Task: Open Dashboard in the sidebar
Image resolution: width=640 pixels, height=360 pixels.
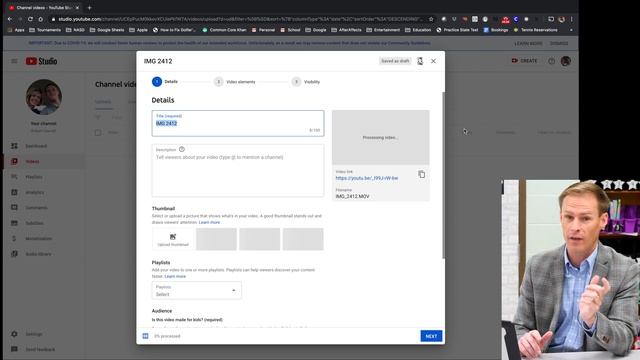Action: tap(43, 146)
